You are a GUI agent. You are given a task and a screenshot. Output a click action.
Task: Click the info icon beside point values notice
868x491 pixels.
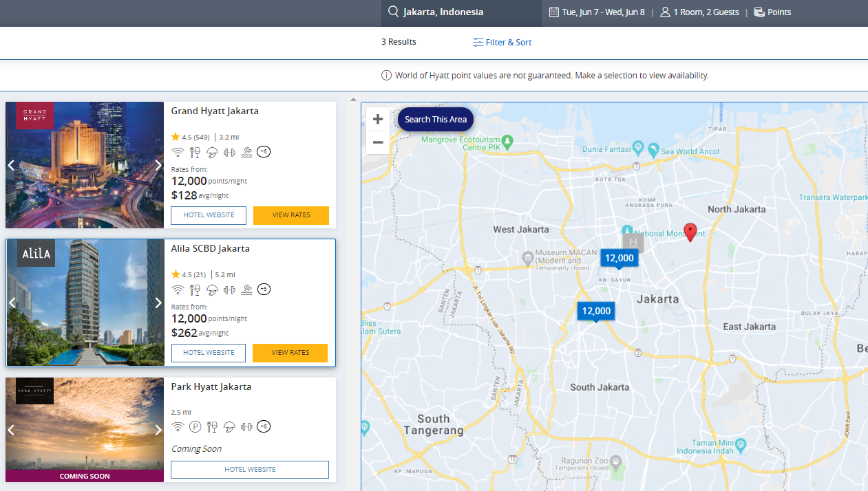click(387, 76)
